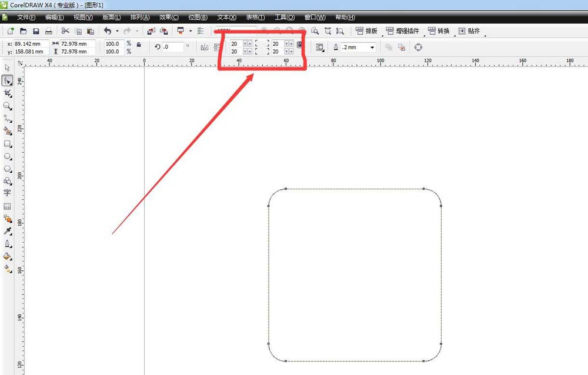The image size is (588, 375).
Task: Select the Smart Fill tool
Action: click(7, 131)
